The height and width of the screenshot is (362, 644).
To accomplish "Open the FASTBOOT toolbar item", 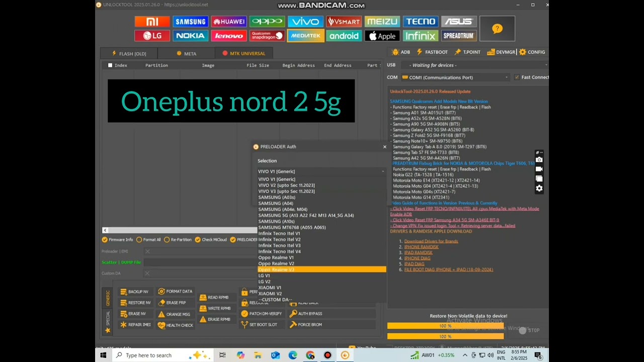I will coord(432,52).
